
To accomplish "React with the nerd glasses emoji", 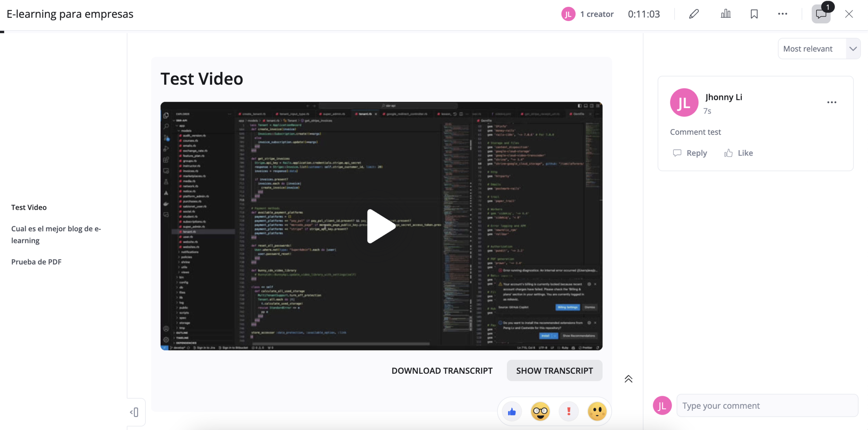I will point(540,411).
